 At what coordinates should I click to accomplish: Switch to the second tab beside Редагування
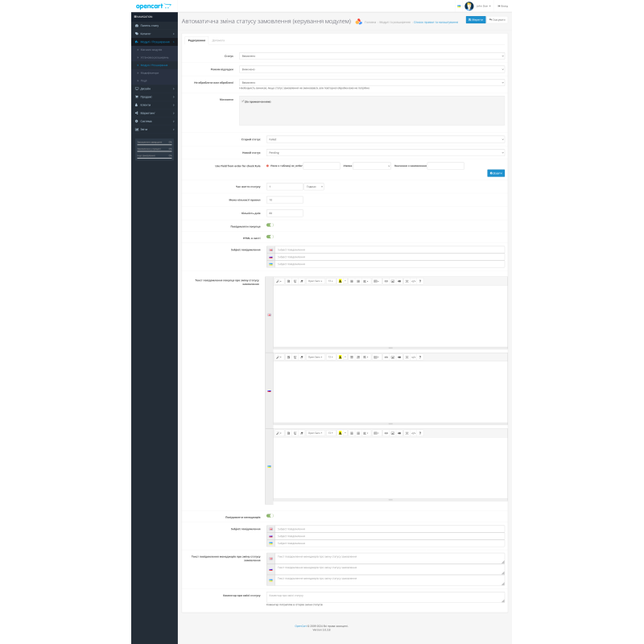point(218,39)
